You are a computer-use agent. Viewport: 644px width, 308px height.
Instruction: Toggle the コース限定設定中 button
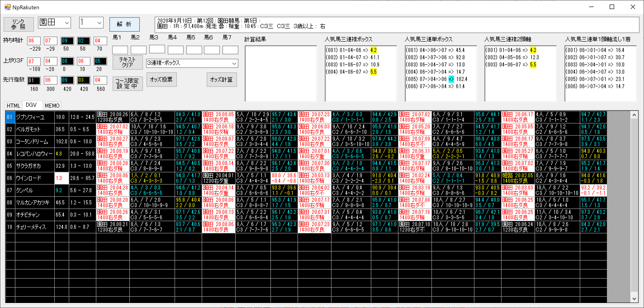pos(127,83)
